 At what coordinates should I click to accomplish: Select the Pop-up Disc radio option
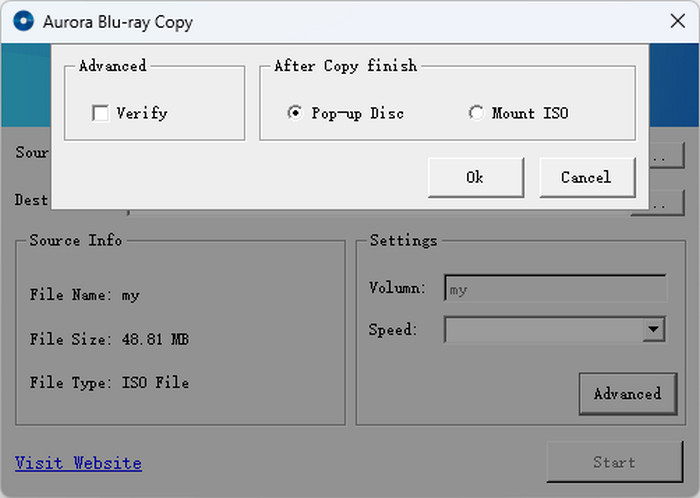[295, 114]
